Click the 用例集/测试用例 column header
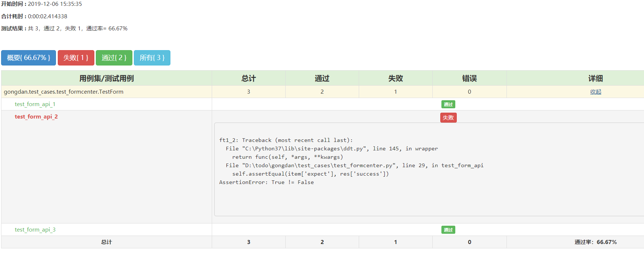The height and width of the screenshot is (259, 644). coord(106,78)
